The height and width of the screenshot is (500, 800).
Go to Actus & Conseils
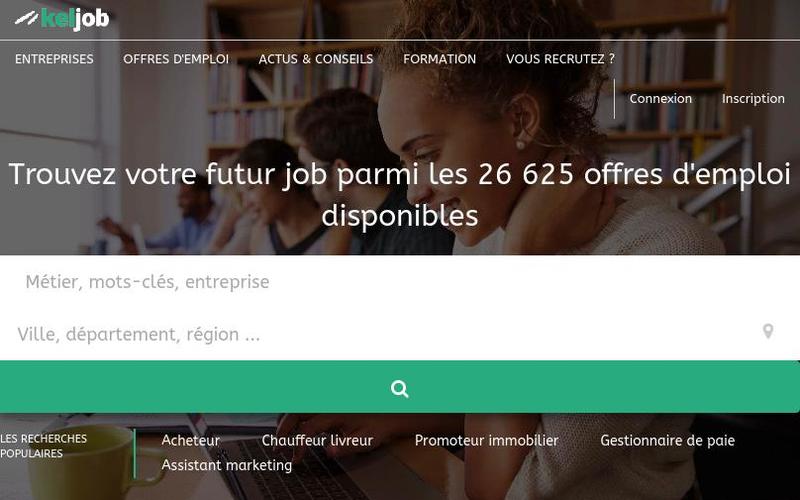[x=316, y=59]
